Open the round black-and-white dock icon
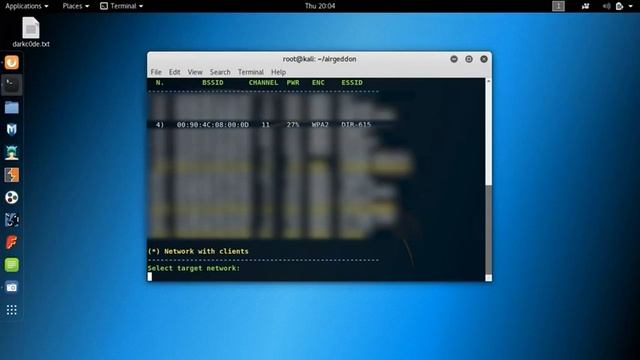The image size is (640, 360). click(11, 198)
